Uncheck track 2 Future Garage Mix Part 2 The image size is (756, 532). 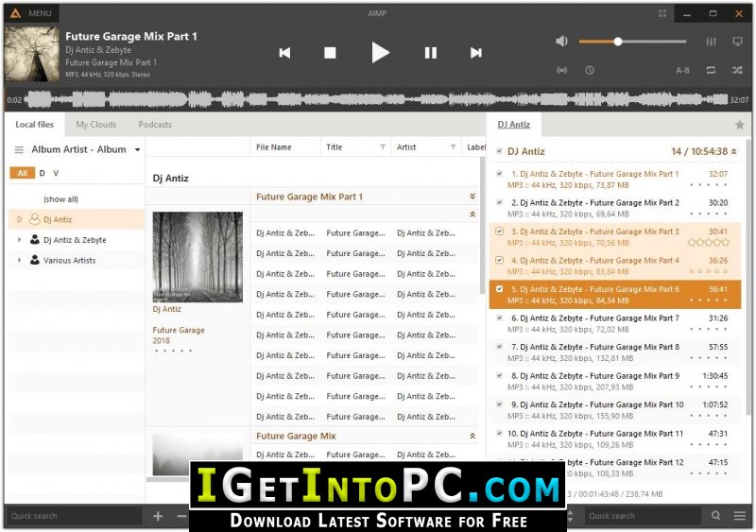[500, 202]
